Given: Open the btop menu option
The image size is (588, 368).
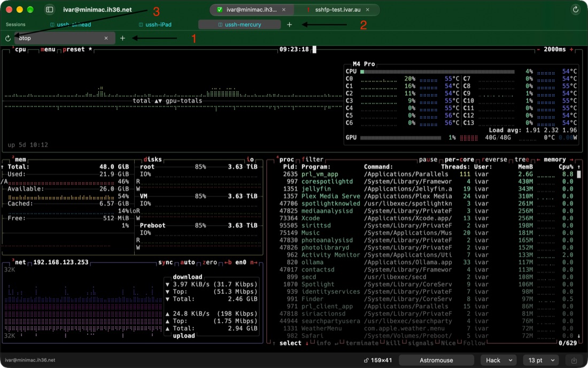Looking at the screenshot, I should [48, 50].
